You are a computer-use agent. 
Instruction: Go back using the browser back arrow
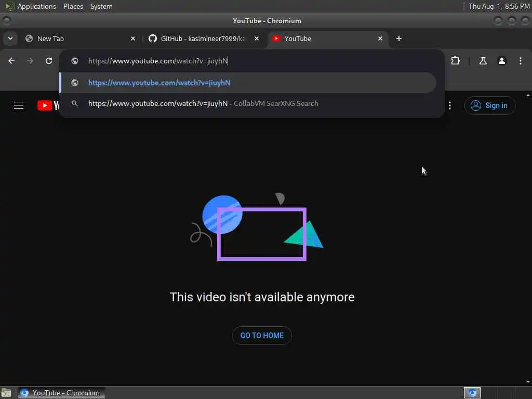coord(11,61)
